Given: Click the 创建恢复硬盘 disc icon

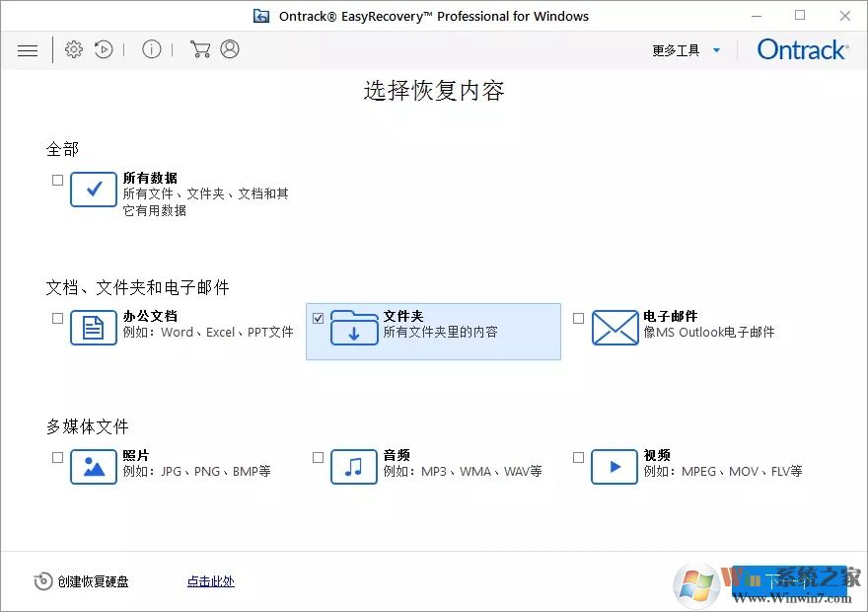Looking at the screenshot, I should coord(40,581).
